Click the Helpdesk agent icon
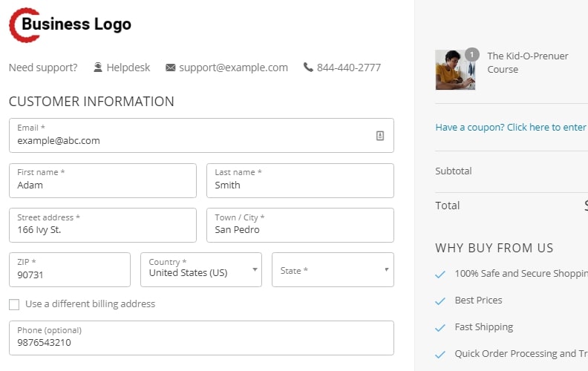This screenshot has height=371, width=588. [x=98, y=68]
